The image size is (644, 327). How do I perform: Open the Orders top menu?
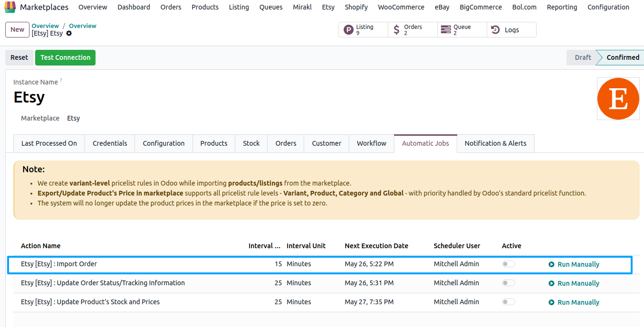(x=171, y=7)
